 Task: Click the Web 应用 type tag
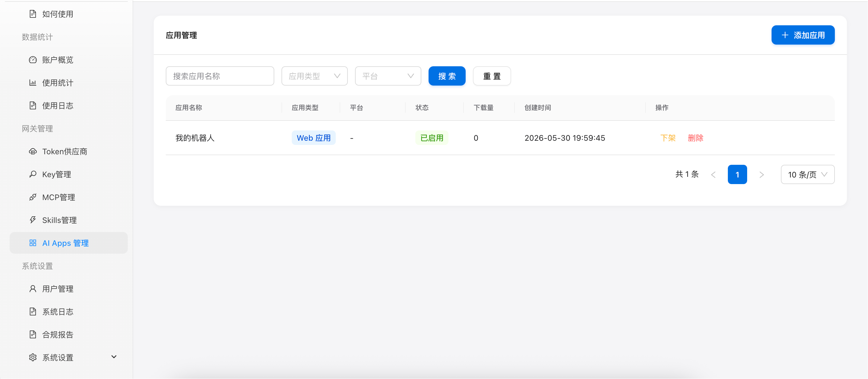coord(313,138)
